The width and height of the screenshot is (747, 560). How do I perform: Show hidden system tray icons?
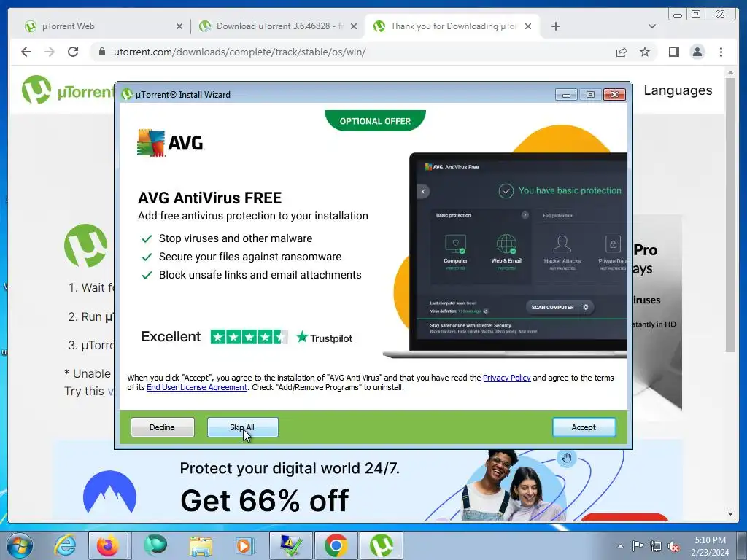pyautogui.click(x=620, y=546)
